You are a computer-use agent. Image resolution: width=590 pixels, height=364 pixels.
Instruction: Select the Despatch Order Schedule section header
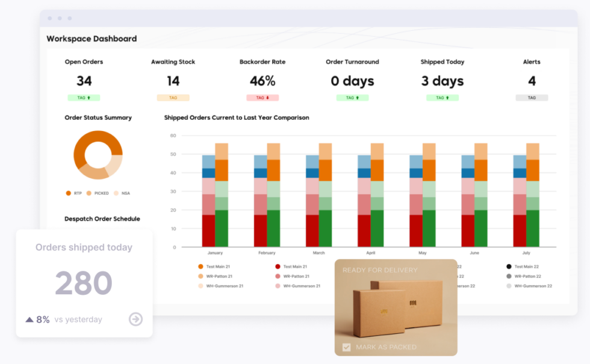102,219
